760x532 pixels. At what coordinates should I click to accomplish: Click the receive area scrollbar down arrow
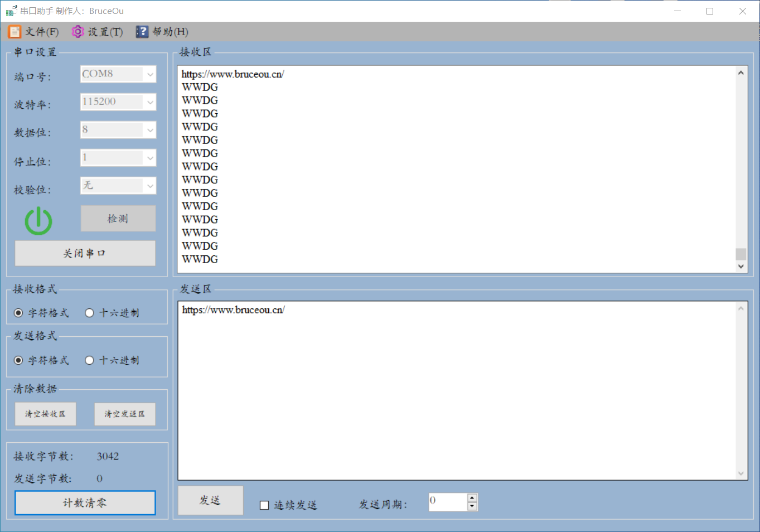coord(740,266)
